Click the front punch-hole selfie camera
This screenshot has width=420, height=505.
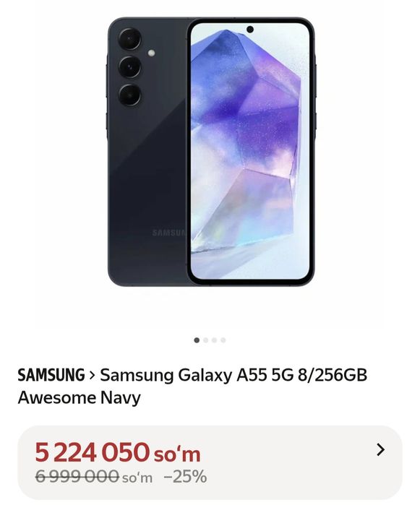250,30
